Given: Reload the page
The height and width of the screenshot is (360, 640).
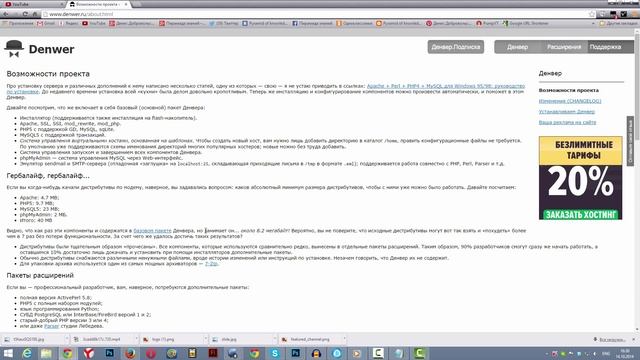Looking at the screenshot, I should [x=25, y=14].
